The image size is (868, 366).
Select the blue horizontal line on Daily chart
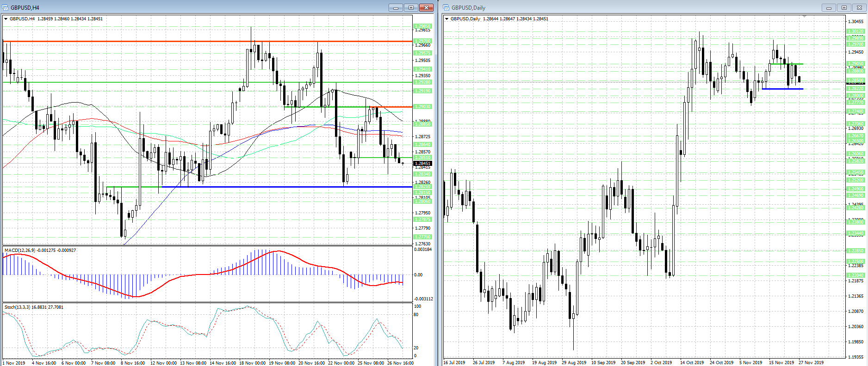(782, 89)
